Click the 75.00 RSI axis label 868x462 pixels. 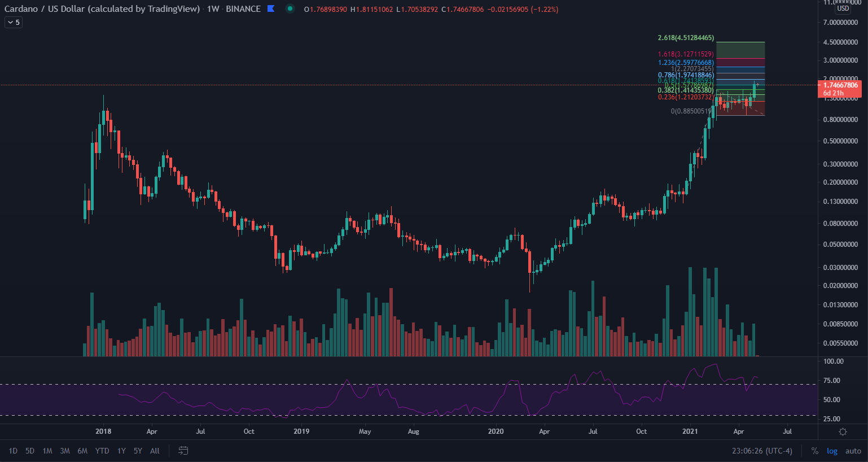832,381
